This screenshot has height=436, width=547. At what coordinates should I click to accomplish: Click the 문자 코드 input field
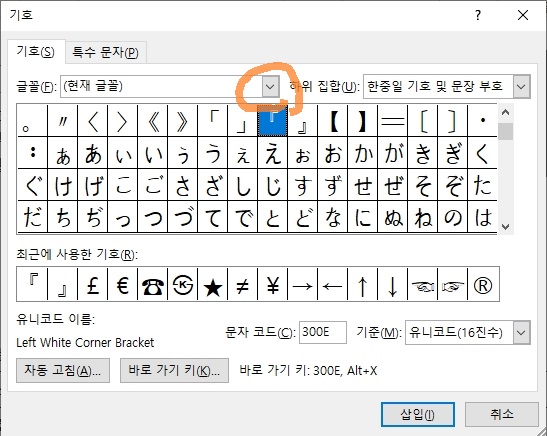(x=323, y=332)
